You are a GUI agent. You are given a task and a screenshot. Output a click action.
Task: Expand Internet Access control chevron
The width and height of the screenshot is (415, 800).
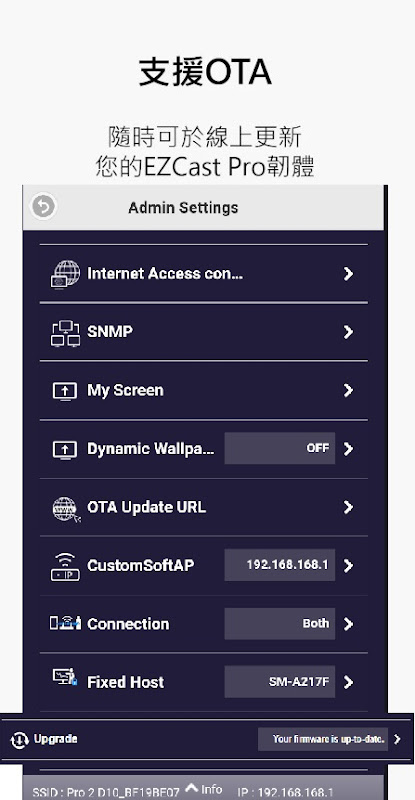[348, 274]
